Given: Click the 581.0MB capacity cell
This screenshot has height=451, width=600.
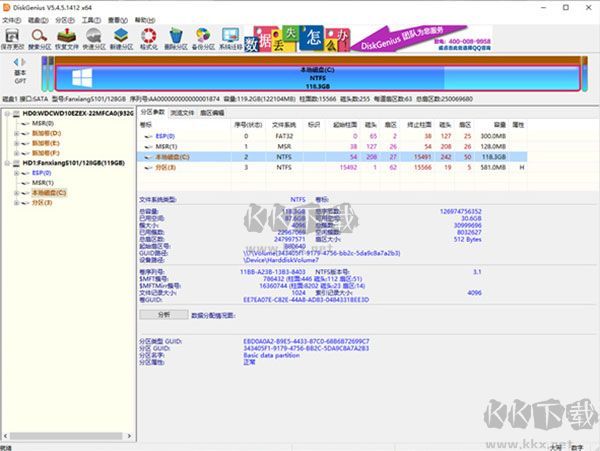Looking at the screenshot, I should (x=493, y=168).
